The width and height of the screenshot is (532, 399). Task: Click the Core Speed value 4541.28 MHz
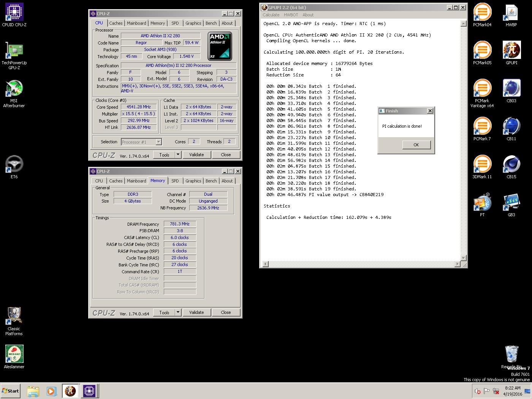[x=139, y=107]
